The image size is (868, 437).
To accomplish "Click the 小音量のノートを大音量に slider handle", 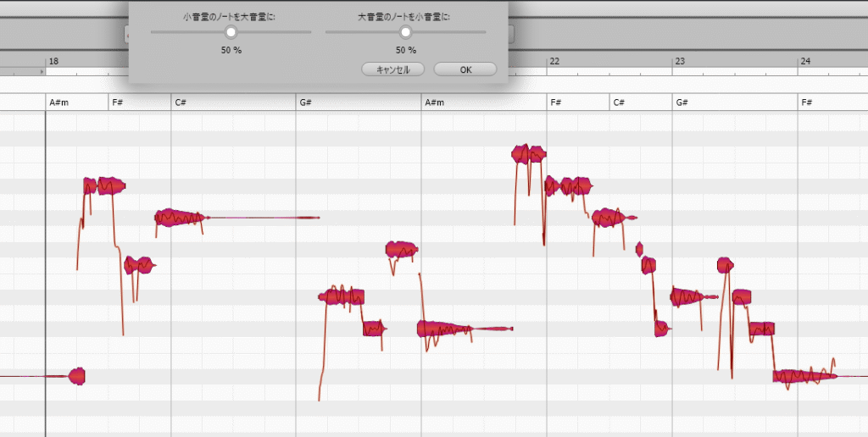I will (x=231, y=33).
